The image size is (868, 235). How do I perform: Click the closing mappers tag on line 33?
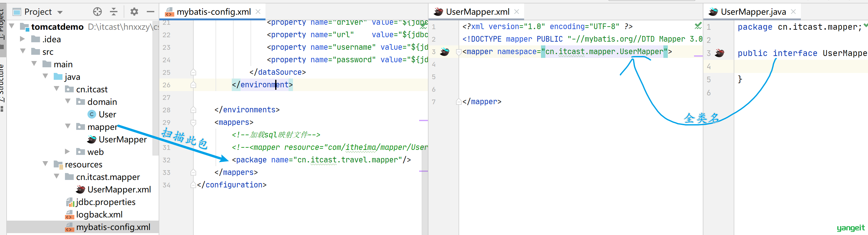pyautogui.click(x=236, y=172)
